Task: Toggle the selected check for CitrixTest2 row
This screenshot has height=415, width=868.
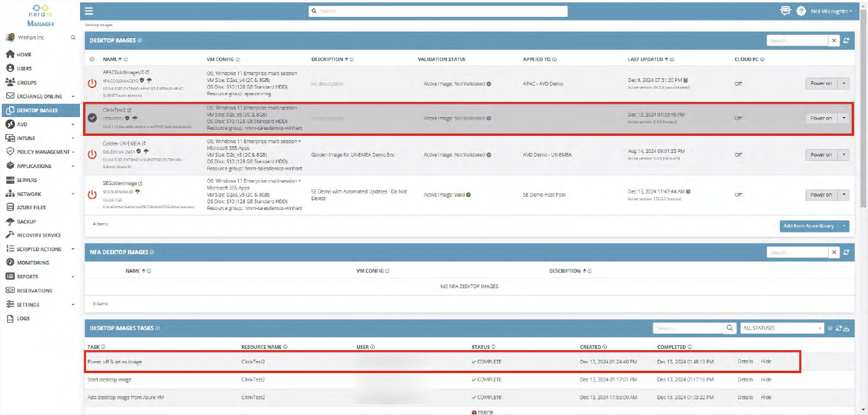Action: (92, 118)
